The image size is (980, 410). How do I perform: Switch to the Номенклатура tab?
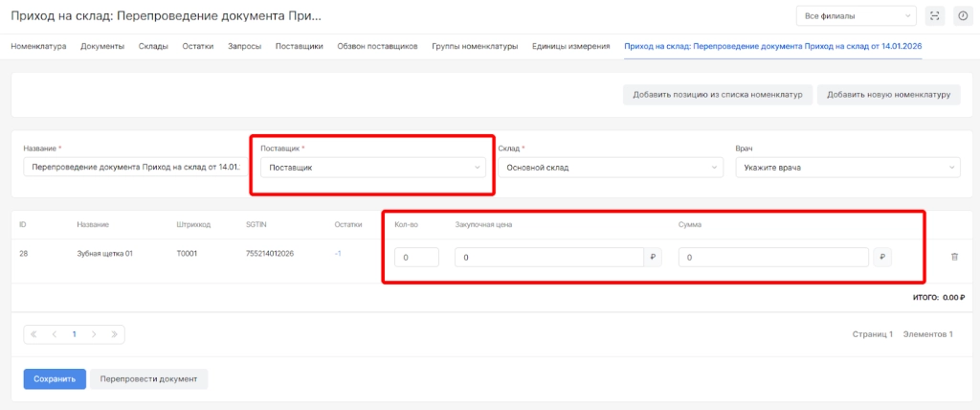coord(38,46)
